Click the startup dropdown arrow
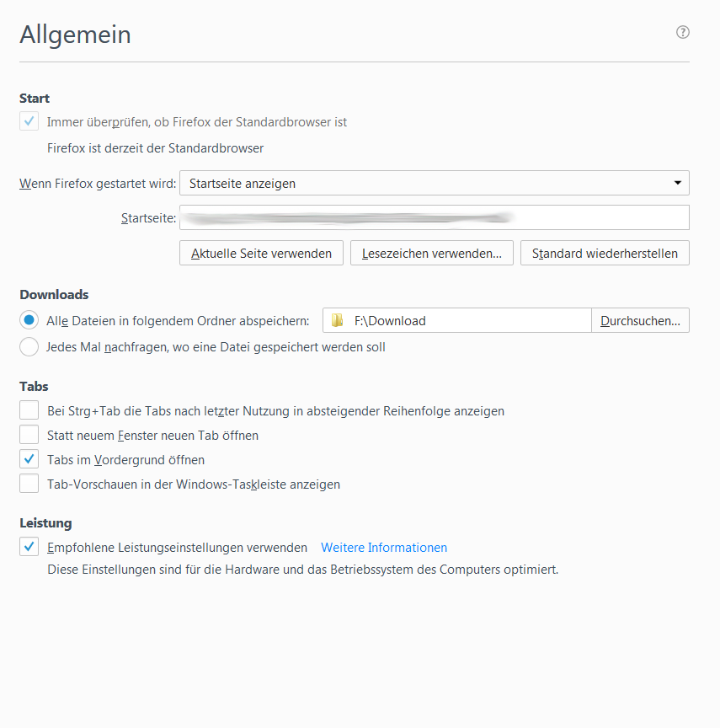 678,183
